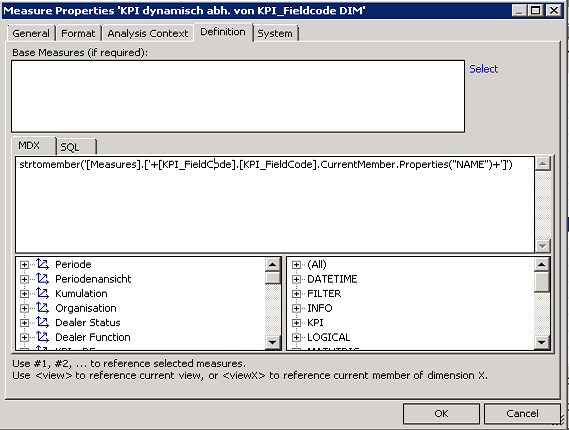Click the MDX editor scroll up arrow
The height and width of the screenshot is (430, 569).
543,164
